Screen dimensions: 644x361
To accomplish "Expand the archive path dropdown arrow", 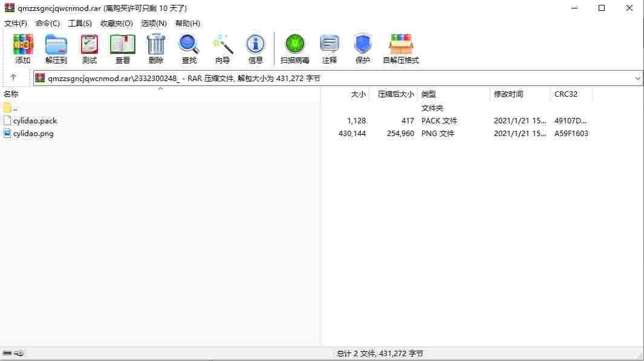I will click(x=637, y=78).
